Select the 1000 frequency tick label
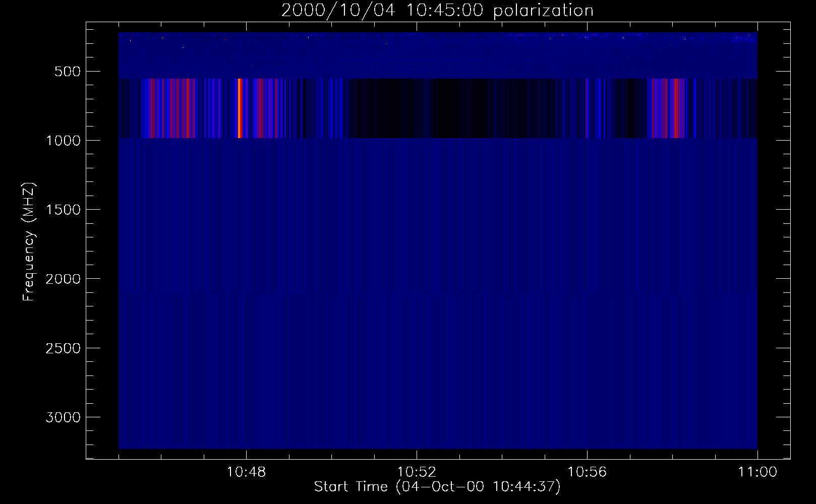Screen dimensions: 816x504 (x=63, y=141)
